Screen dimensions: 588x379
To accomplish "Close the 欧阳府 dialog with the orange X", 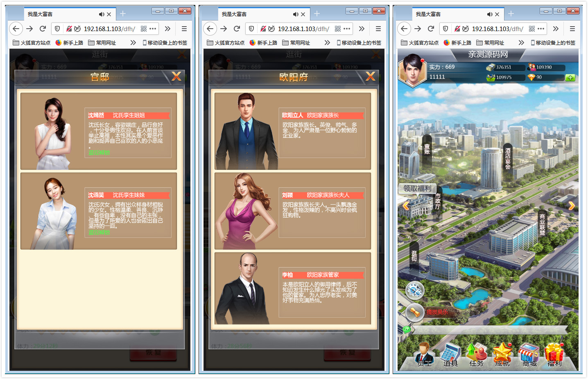I will point(371,76).
